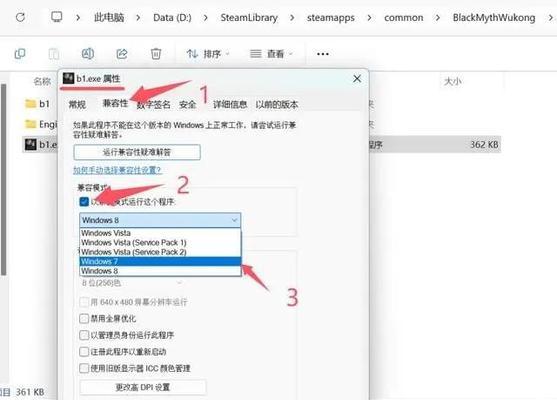557x400 pixels.
Task: Click the copy icon in toolbar
Action: tap(20, 54)
